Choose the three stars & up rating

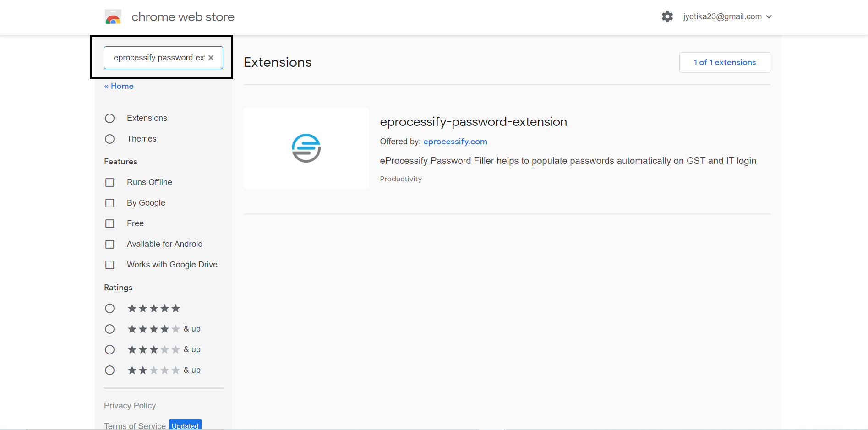110,349
